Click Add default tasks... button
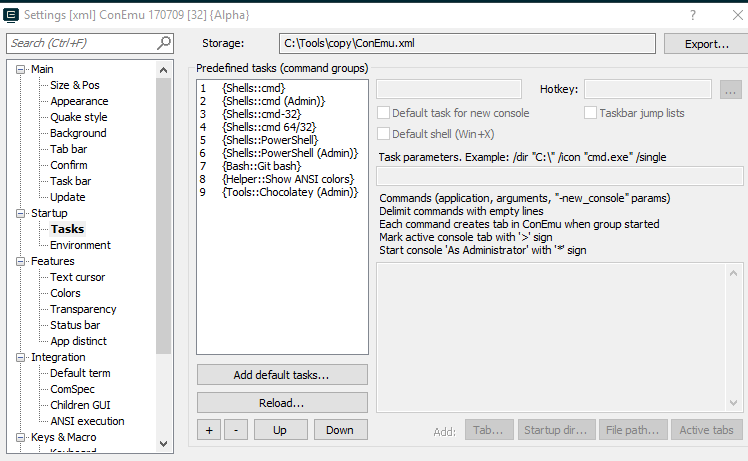This screenshot has width=748, height=461. tap(282, 375)
